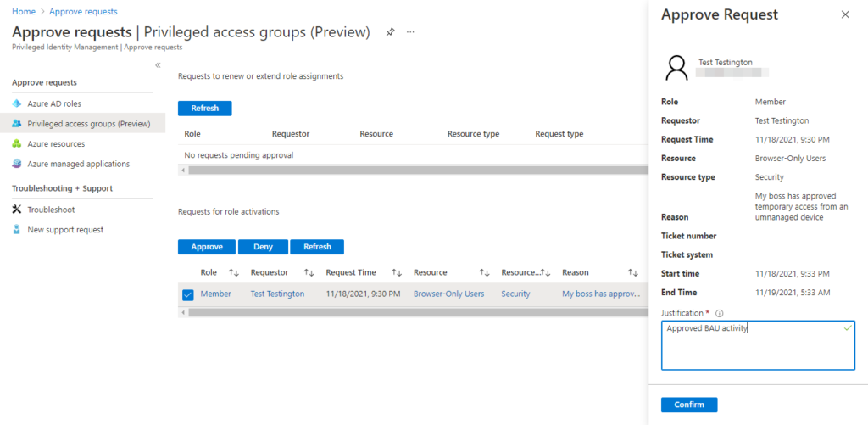
Task: Click the Approve requests breadcrumb link
Action: click(83, 11)
